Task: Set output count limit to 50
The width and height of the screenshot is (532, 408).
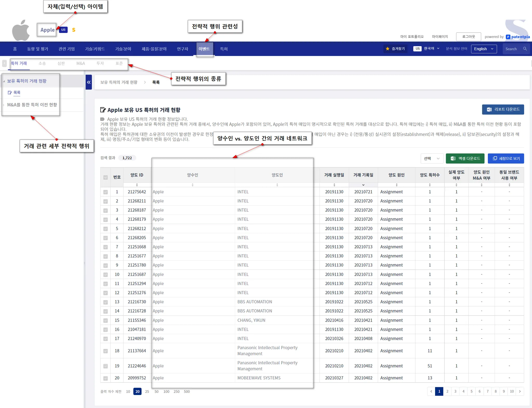Action: [x=156, y=392]
